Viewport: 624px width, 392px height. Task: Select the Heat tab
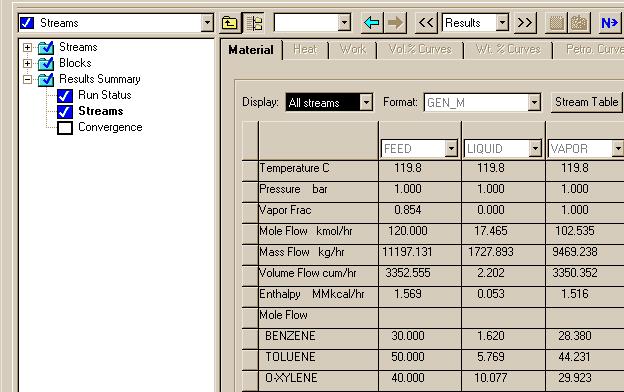305,49
